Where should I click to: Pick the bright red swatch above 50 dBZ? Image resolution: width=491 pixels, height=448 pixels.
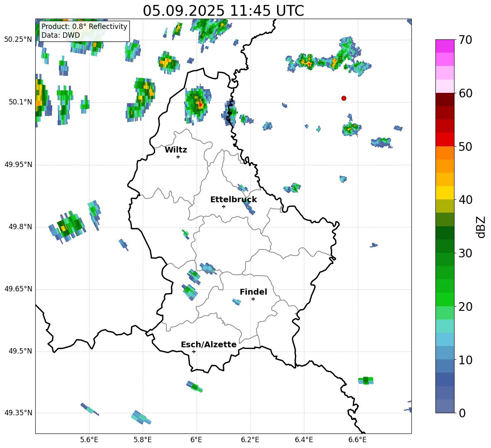tap(445, 139)
